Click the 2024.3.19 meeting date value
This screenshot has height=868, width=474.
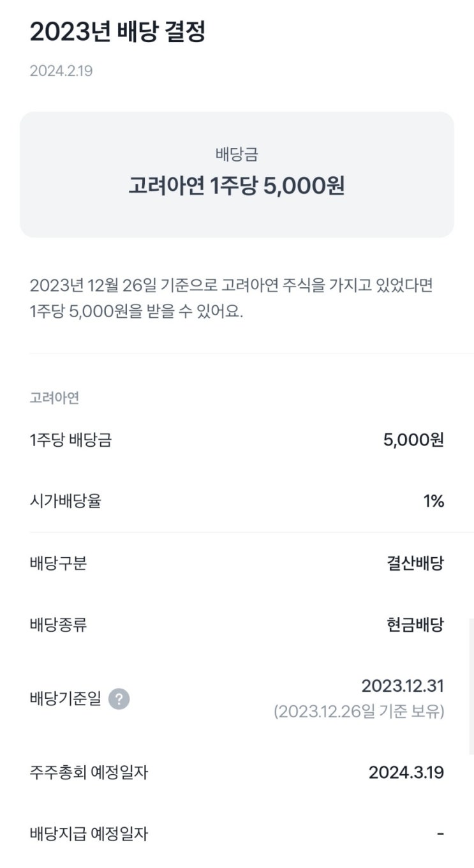pos(406,773)
